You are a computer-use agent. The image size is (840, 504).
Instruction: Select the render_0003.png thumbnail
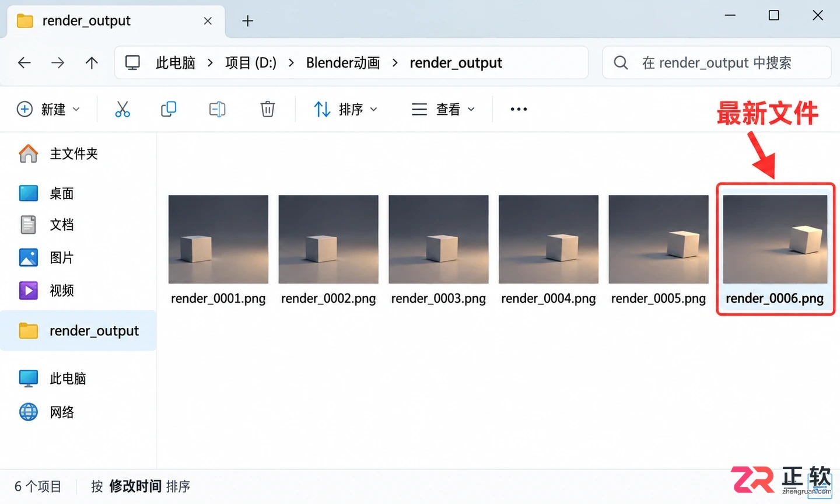pyautogui.click(x=439, y=239)
